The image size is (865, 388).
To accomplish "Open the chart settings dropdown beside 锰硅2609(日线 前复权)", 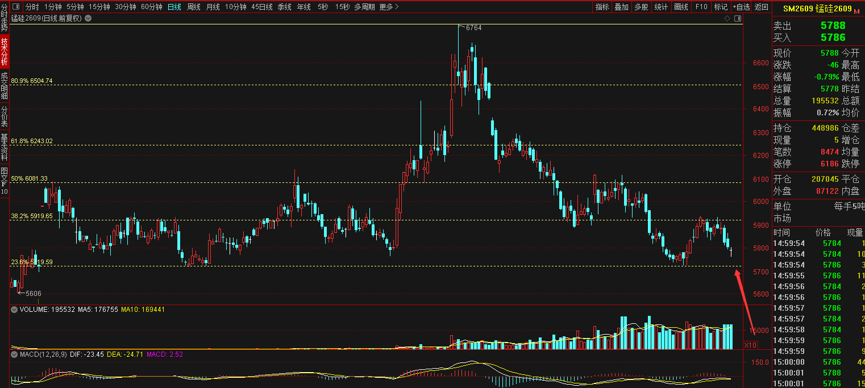I will (x=88, y=18).
